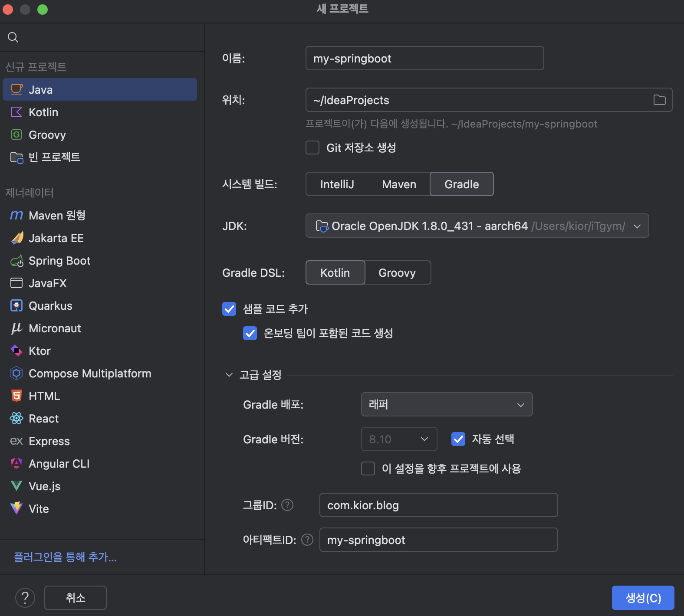
Task: Open 플러그인을 통해 추가 link
Action: tap(65, 557)
